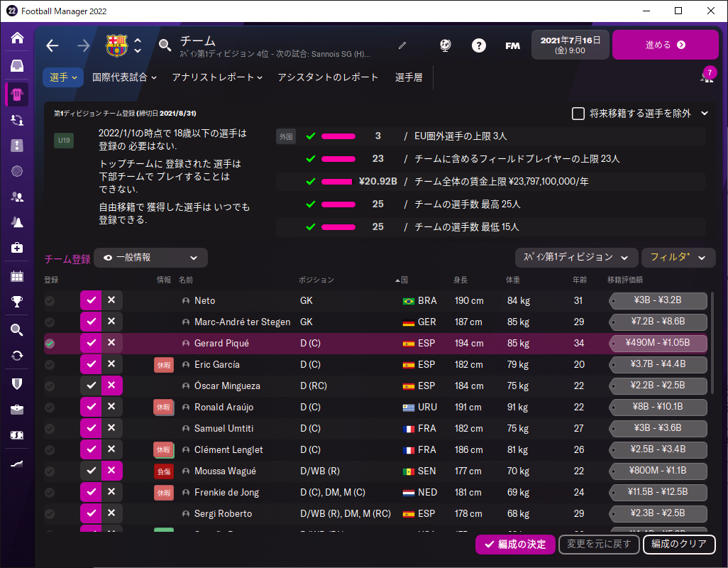728x568 pixels.
Task: Click the player list vertical scrollbar
Action: pyautogui.click(x=712, y=344)
